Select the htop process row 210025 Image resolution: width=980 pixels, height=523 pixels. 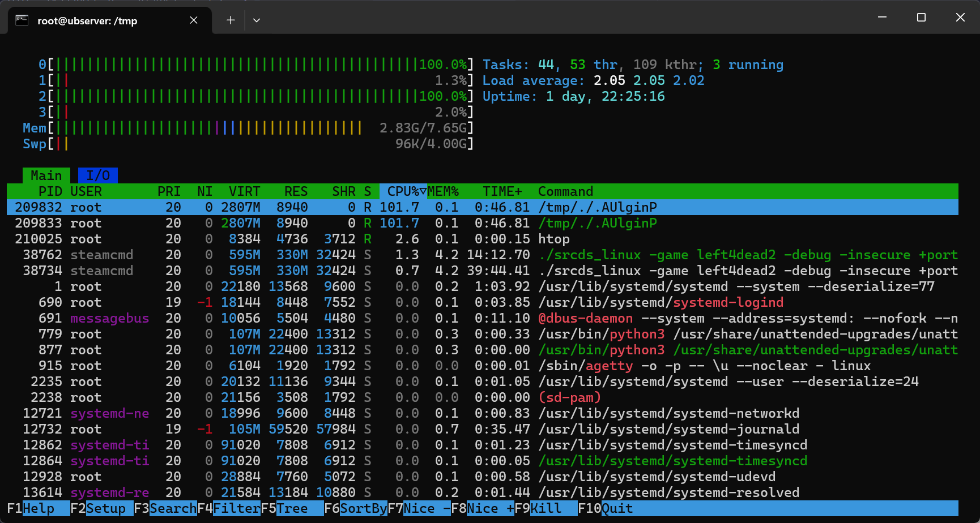483,239
